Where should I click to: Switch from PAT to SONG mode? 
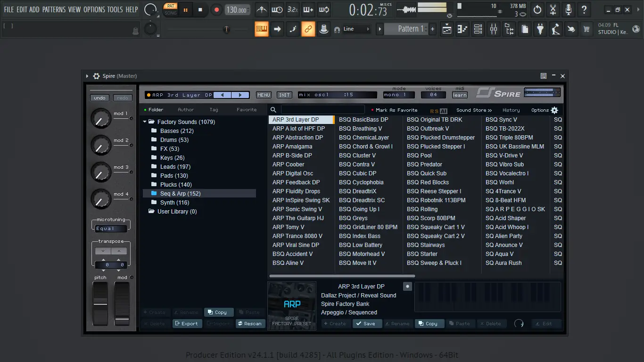[x=170, y=13]
